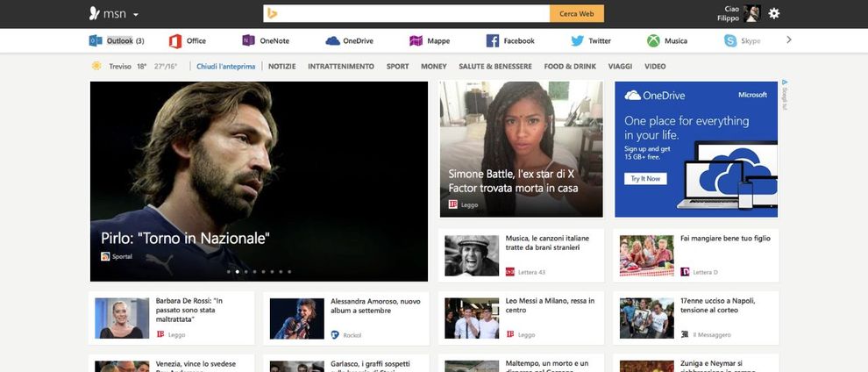Click Try It Now in OneDrive ad
The height and width of the screenshot is (372, 868).
click(x=645, y=179)
